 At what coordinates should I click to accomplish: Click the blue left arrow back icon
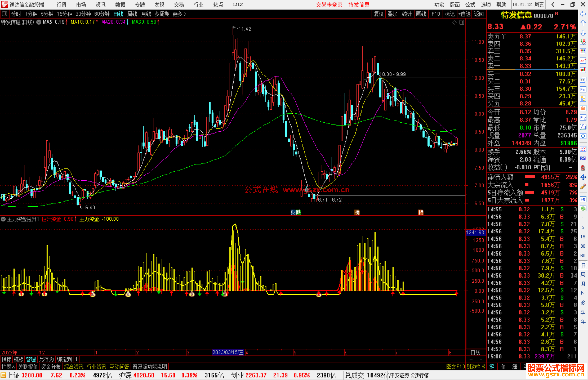583,14
